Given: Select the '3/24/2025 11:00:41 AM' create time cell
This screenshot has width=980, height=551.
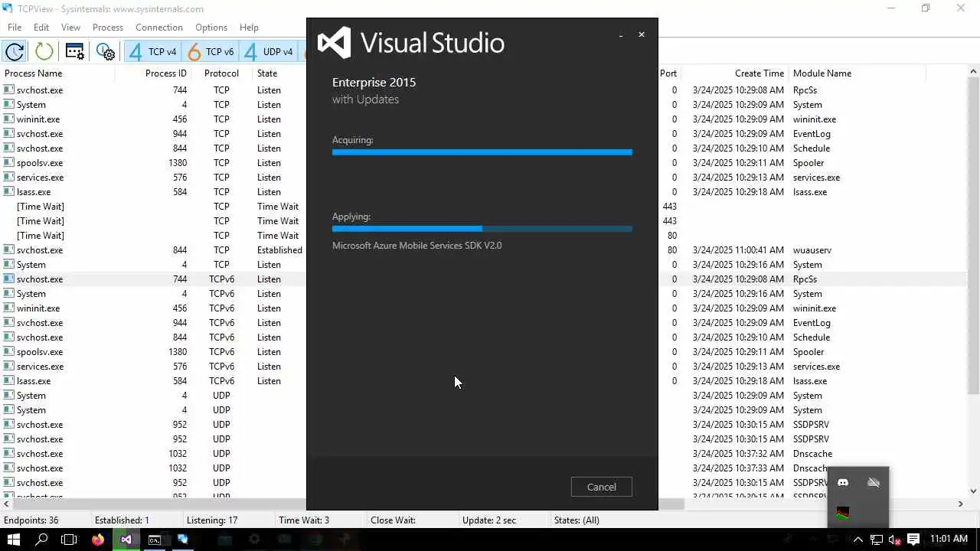Looking at the screenshot, I should click(738, 250).
